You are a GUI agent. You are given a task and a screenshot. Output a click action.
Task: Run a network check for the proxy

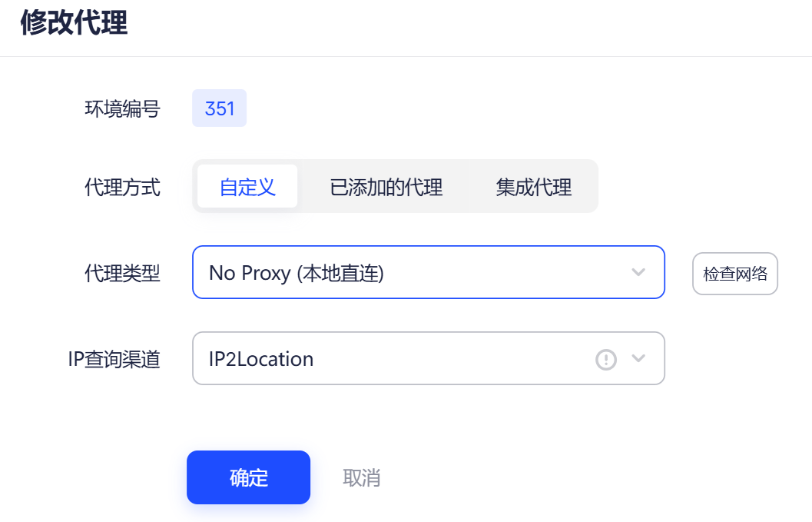[x=734, y=273]
